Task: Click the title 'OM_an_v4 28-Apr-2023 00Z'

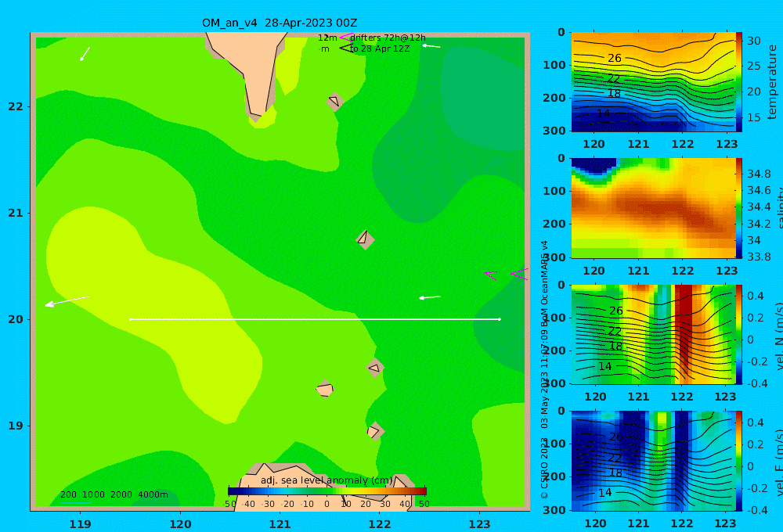Action: tap(280, 23)
